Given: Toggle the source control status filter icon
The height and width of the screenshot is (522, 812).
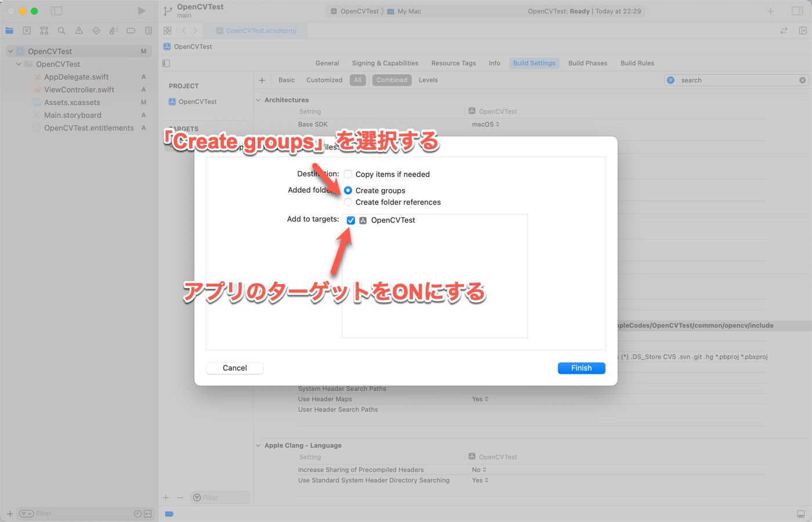Looking at the screenshot, I should (x=148, y=514).
